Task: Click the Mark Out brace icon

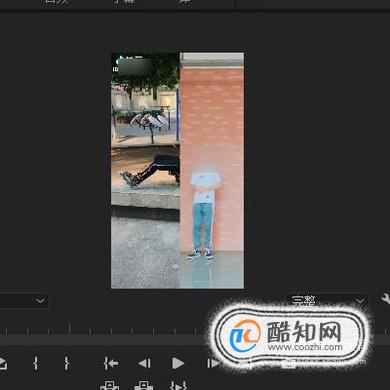Action: point(67,363)
